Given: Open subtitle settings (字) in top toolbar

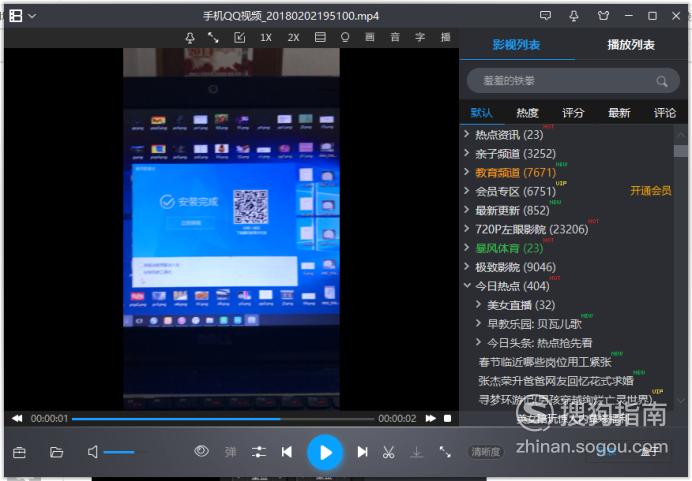Looking at the screenshot, I should [x=420, y=38].
